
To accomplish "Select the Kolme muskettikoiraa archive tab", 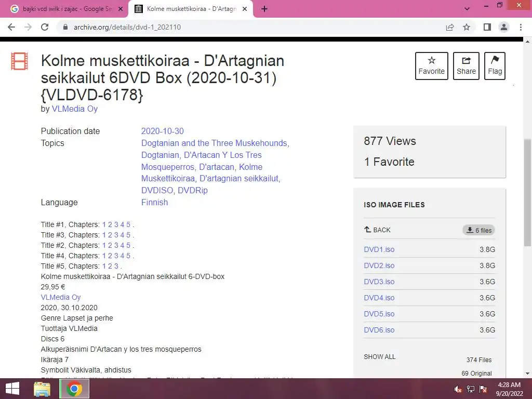I will (190, 9).
